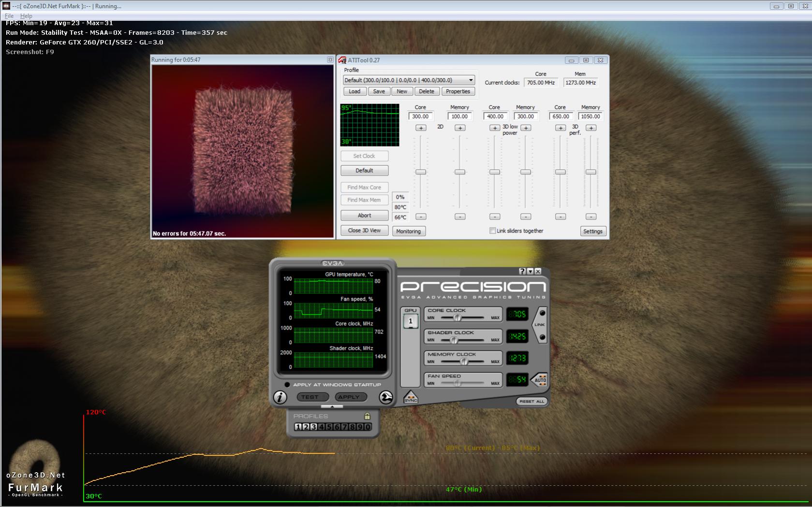This screenshot has height=507, width=812.
Task: Enable Link sliders together checkbox
Action: pos(492,231)
